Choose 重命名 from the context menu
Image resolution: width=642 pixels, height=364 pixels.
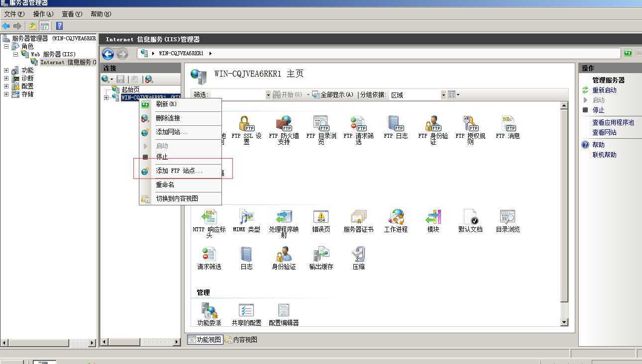(x=180, y=185)
